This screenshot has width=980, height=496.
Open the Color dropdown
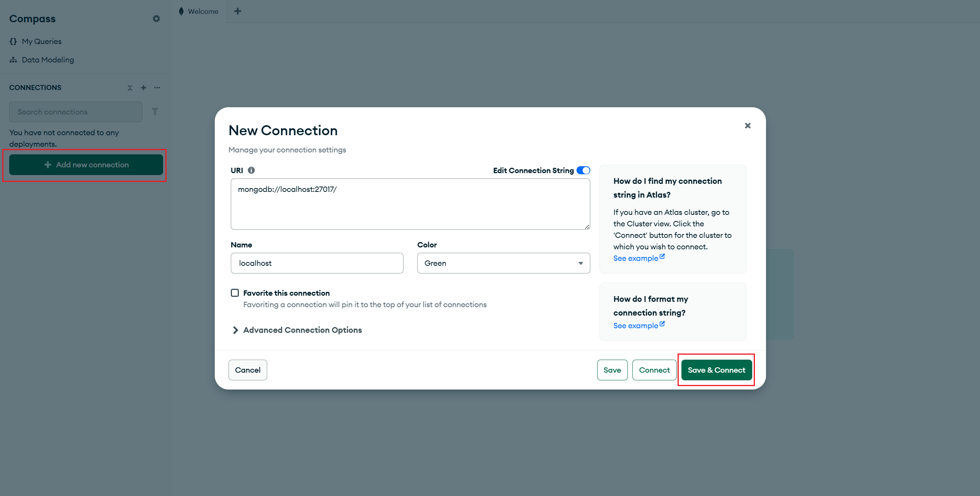click(503, 263)
